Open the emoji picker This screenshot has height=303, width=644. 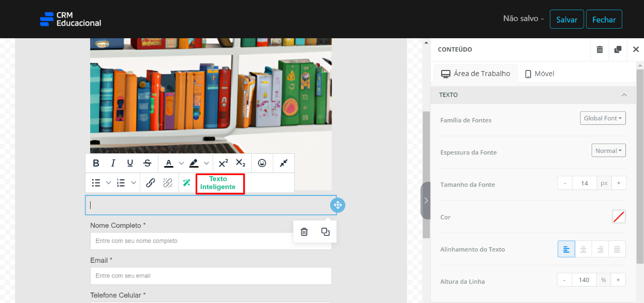point(262,163)
